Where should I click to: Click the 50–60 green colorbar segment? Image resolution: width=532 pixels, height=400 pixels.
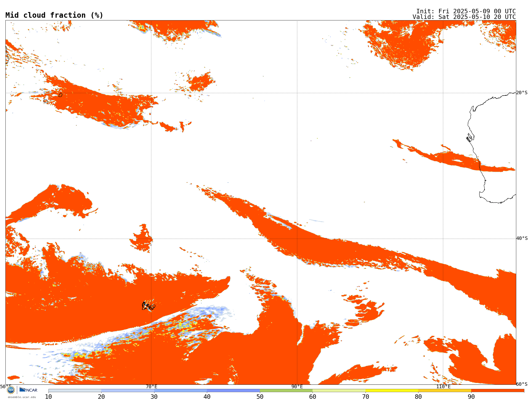[286, 391]
